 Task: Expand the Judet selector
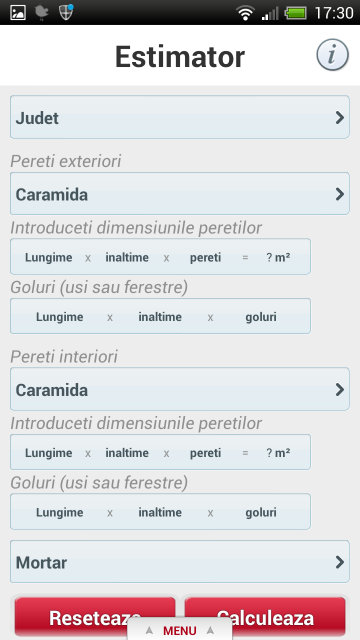pyautogui.click(x=180, y=117)
